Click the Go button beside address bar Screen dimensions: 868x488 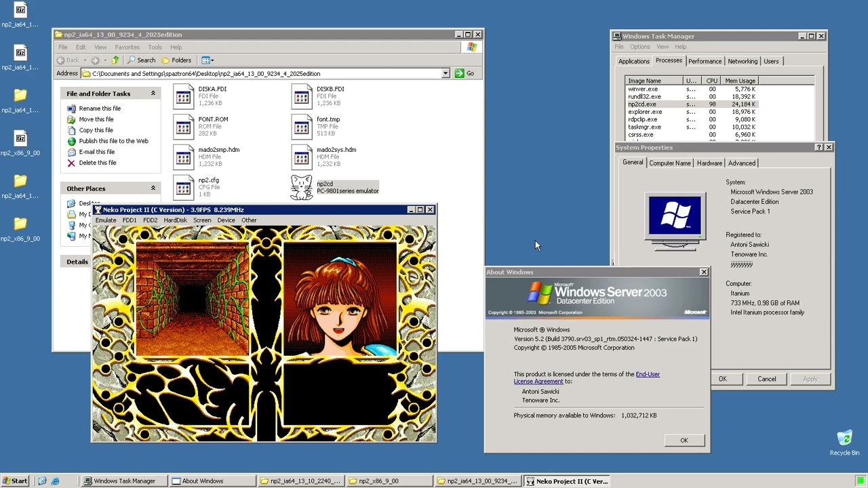point(465,73)
